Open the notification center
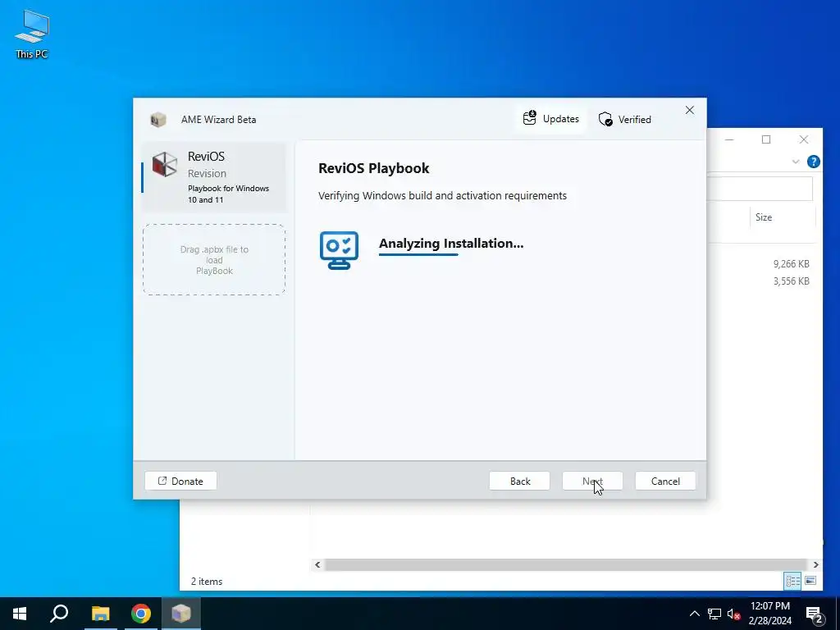This screenshot has width=840, height=630. pyautogui.click(x=815, y=615)
